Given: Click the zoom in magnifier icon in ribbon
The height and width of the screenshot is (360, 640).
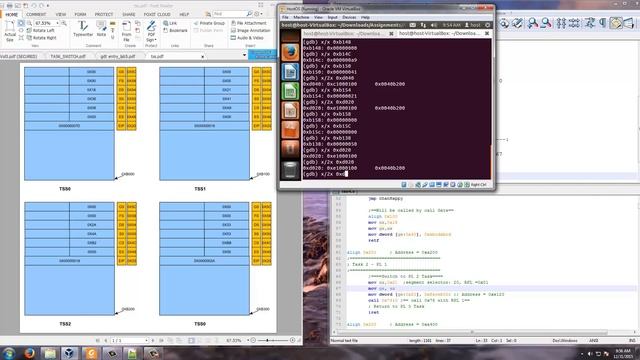Looking at the screenshot, I should (64, 23).
